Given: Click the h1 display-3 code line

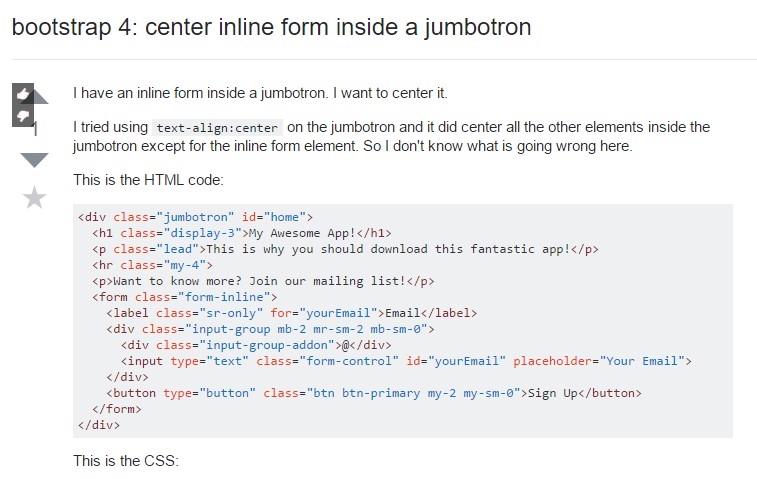Looking at the screenshot, I should tap(241, 233).
